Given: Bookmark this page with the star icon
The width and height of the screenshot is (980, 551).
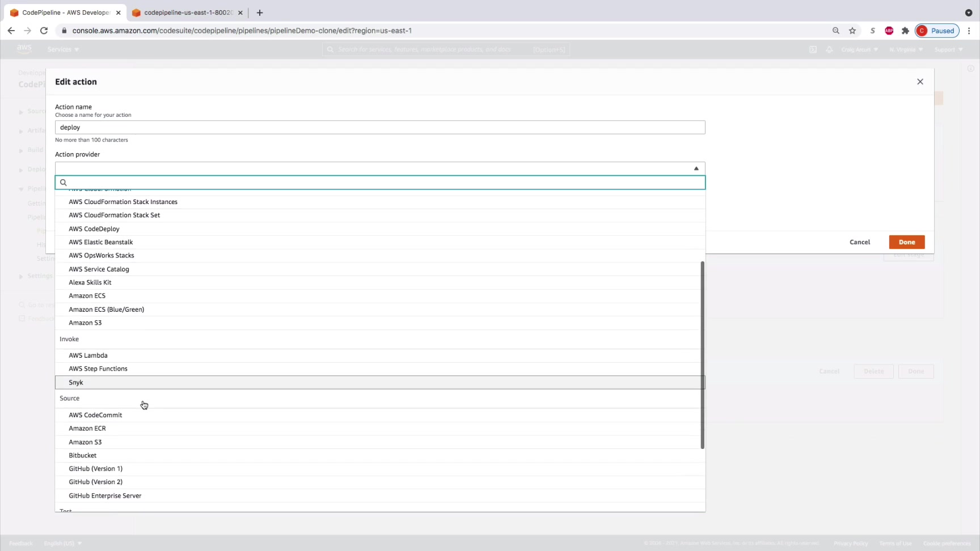Looking at the screenshot, I should tap(852, 31).
